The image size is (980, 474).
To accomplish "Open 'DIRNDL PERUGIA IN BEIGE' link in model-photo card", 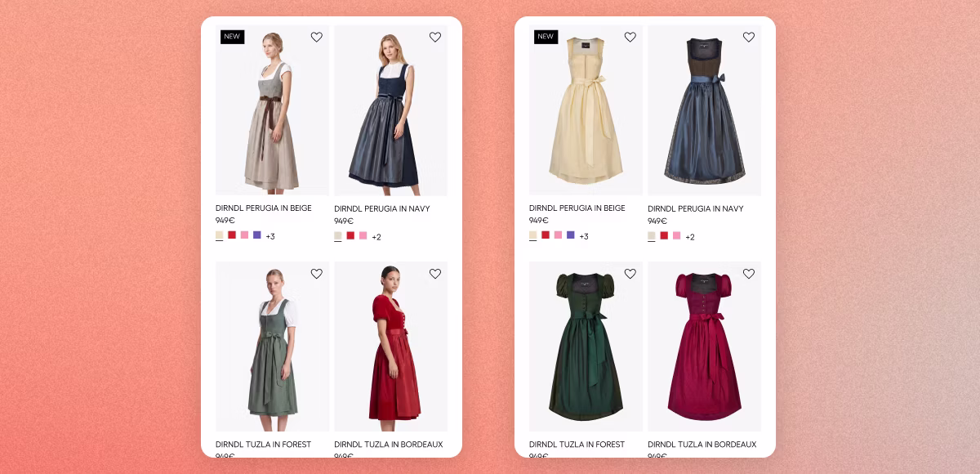I will coord(264,208).
